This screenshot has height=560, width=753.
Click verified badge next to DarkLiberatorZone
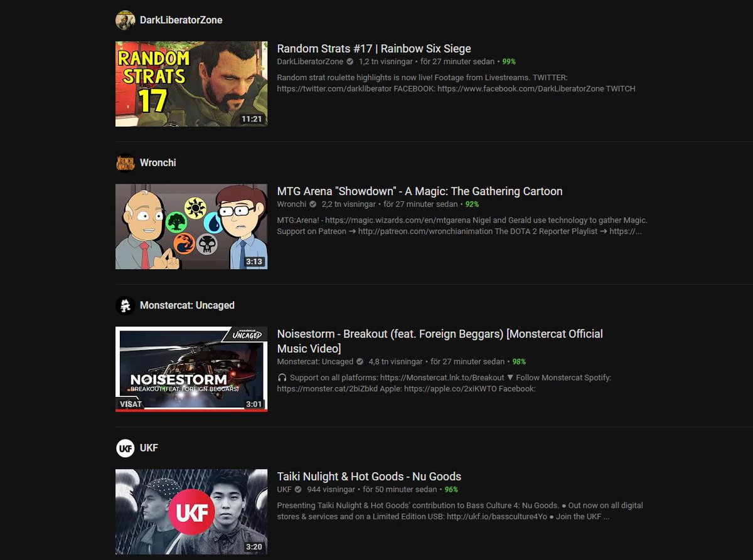(350, 61)
